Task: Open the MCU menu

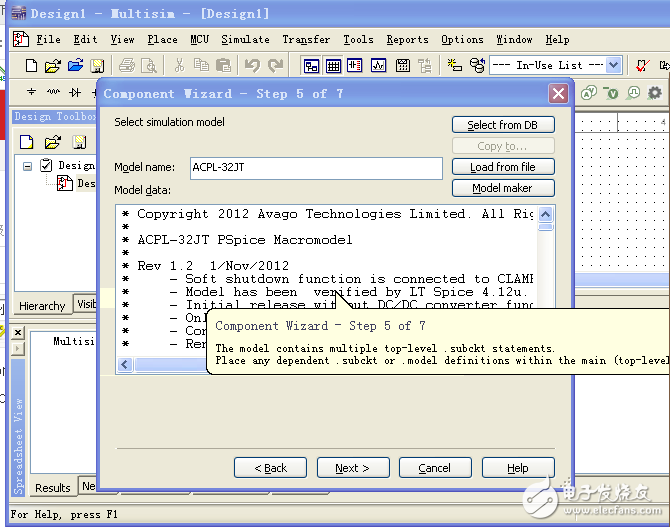Action: click(x=200, y=40)
